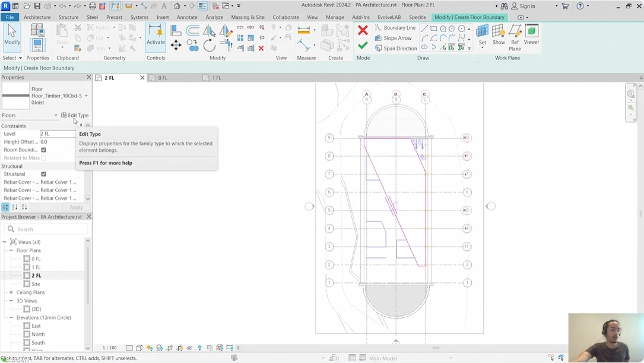The width and height of the screenshot is (644, 363).
Task: Click the Level value field 2 FL
Action: pos(58,134)
